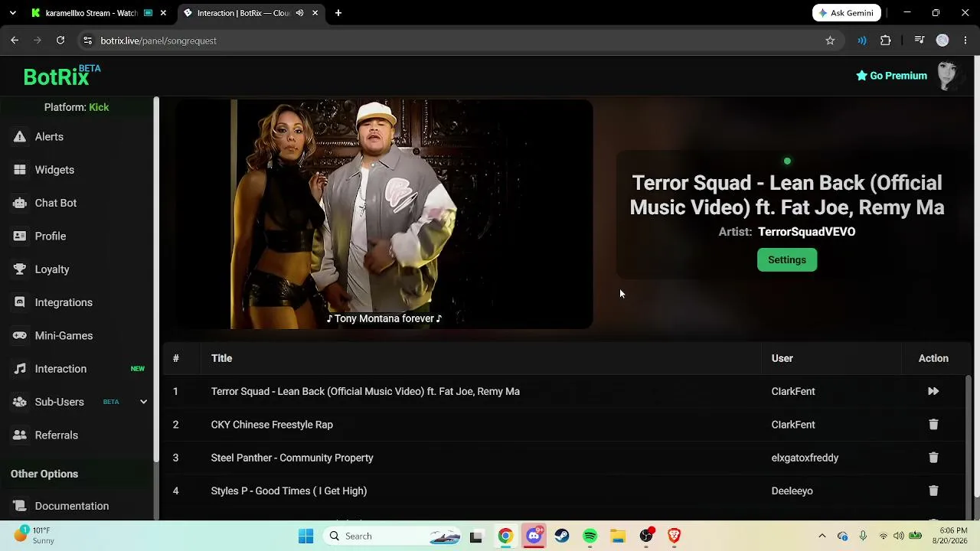This screenshot has width=980, height=551.
Task: Open the system volume control
Action: [x=898, y=536]
